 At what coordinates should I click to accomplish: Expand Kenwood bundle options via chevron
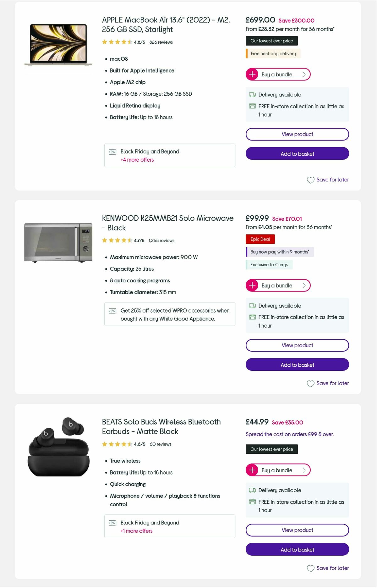(x=304, y=285)
